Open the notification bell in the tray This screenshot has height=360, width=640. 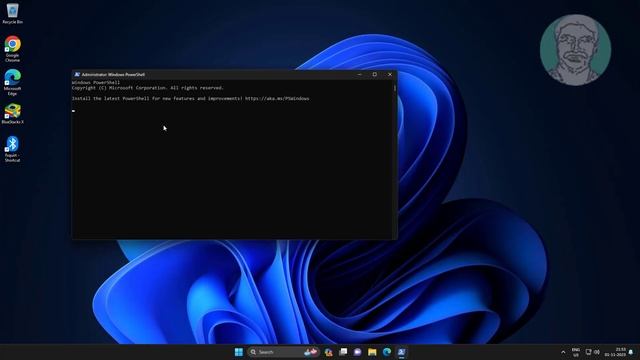(x=631, y=352)
